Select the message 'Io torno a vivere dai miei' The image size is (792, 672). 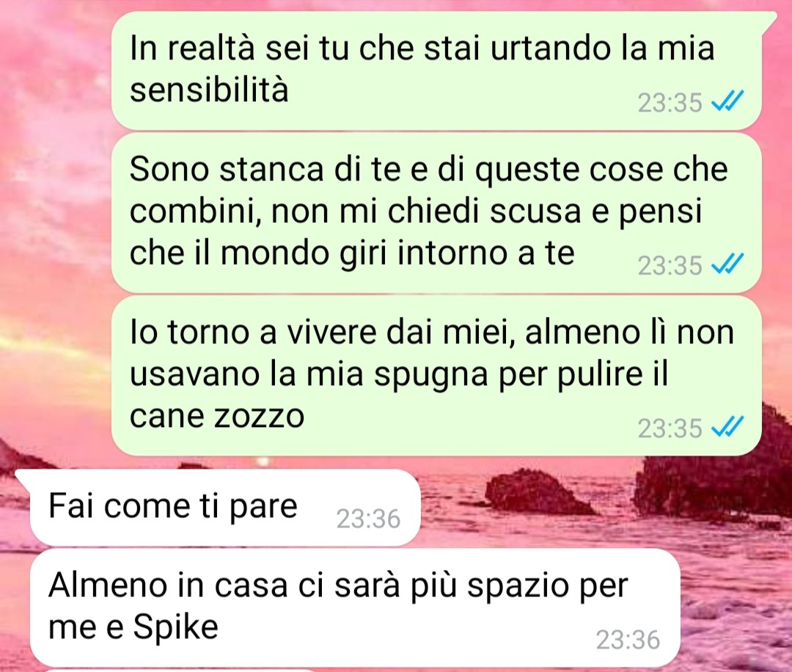[x=436, y=376]
